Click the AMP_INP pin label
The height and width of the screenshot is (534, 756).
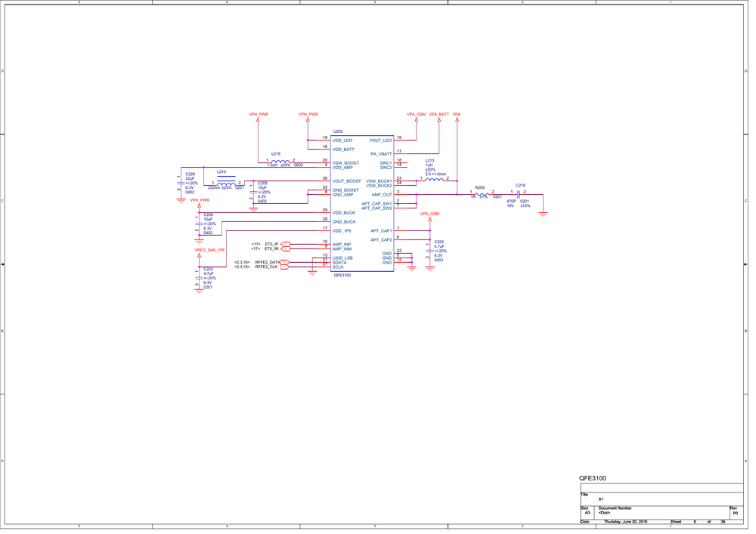pyautogui.click(x=342, y=245)
